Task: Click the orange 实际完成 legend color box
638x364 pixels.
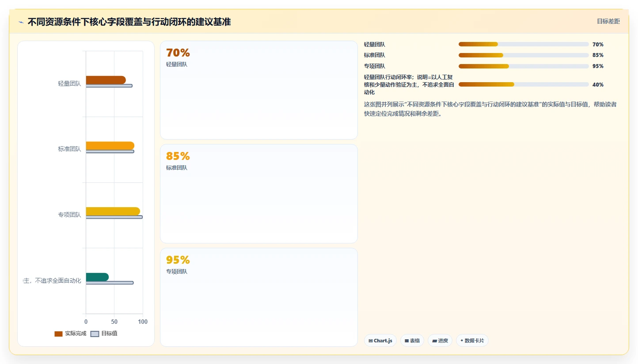Action: coord(58,334)
